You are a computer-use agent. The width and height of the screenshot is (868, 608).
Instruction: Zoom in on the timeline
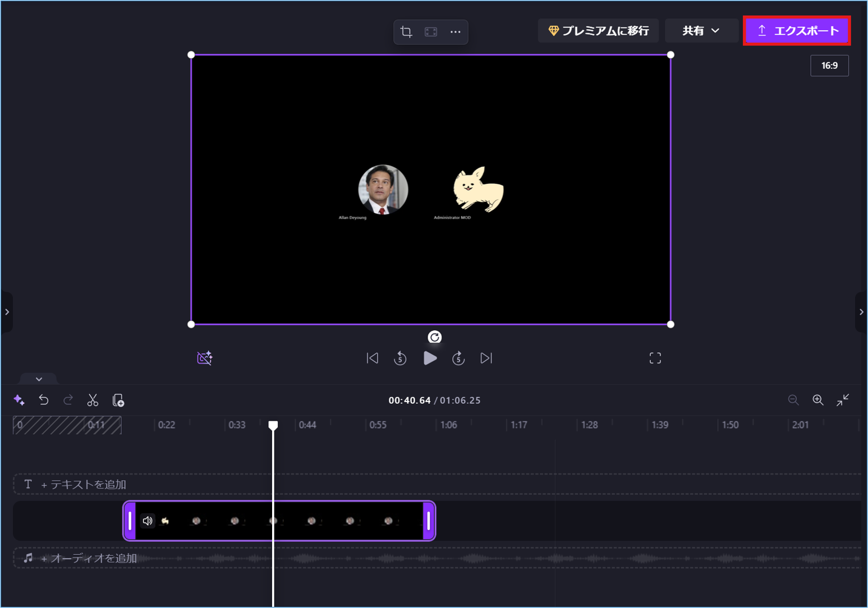pyautogui.click(x=818, y=400)
